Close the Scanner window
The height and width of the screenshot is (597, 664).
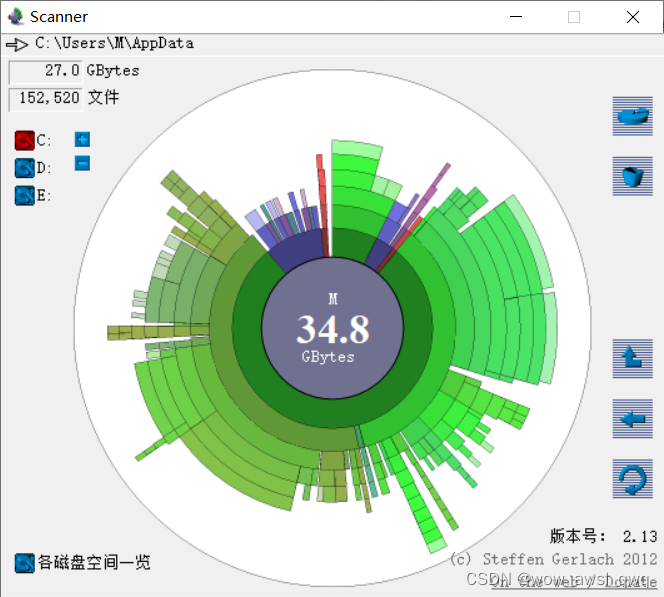pyautogui.click(x=633, y=17)
